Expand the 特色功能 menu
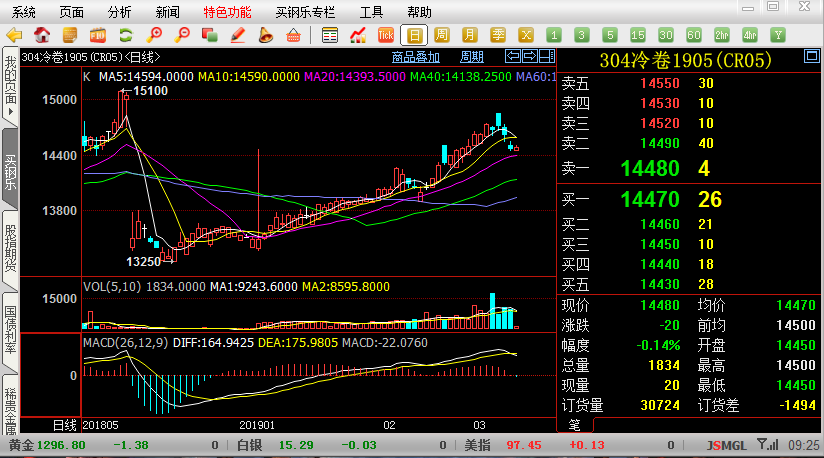The height and width of the screenshot is (458, 824). click(227, 12)
